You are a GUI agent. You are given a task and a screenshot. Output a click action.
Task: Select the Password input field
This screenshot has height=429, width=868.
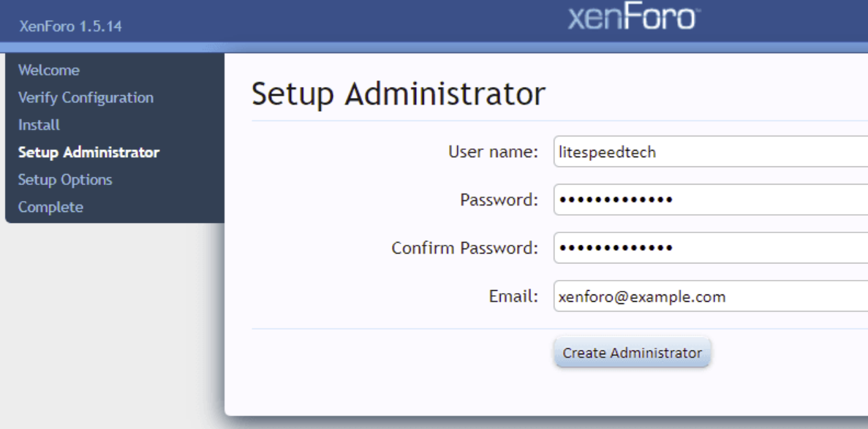tap(711, 200)
